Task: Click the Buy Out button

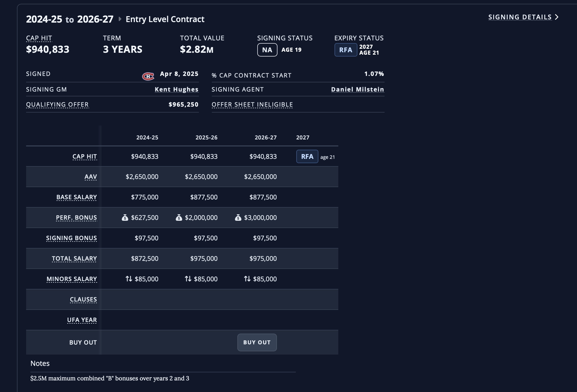Action: 257,342
